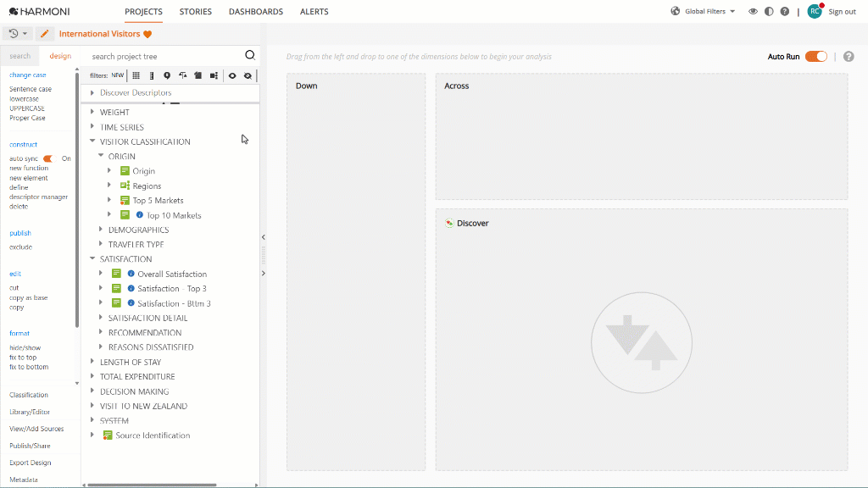Open the DASHBOARDS top menu
The width and height of the screenshot is (868, 488).
256,12
